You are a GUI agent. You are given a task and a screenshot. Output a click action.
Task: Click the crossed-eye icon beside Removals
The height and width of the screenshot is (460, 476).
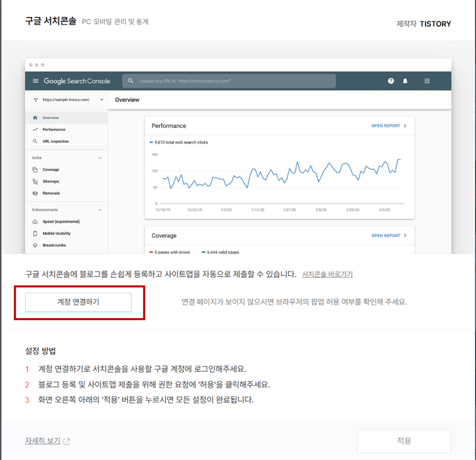pyautogui.click(x=35, y=193)
